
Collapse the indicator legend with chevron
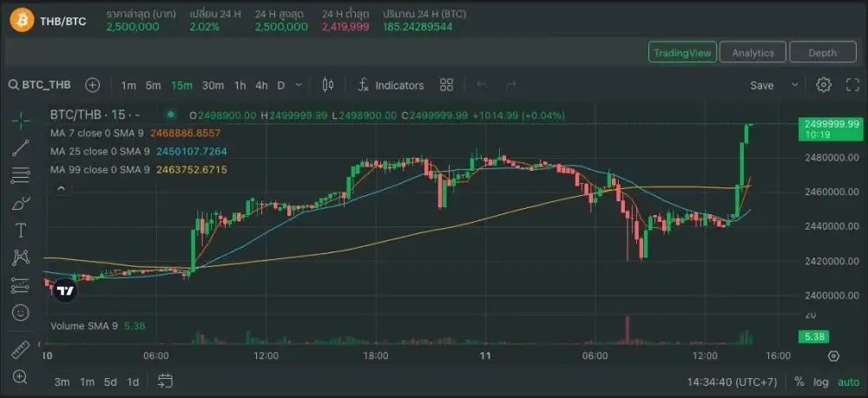[60, 187]
